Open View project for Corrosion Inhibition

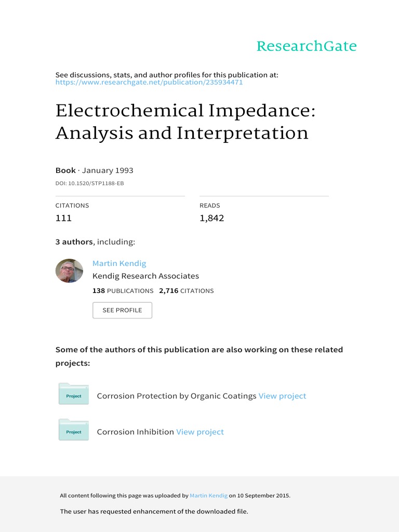tap(200, 432)
